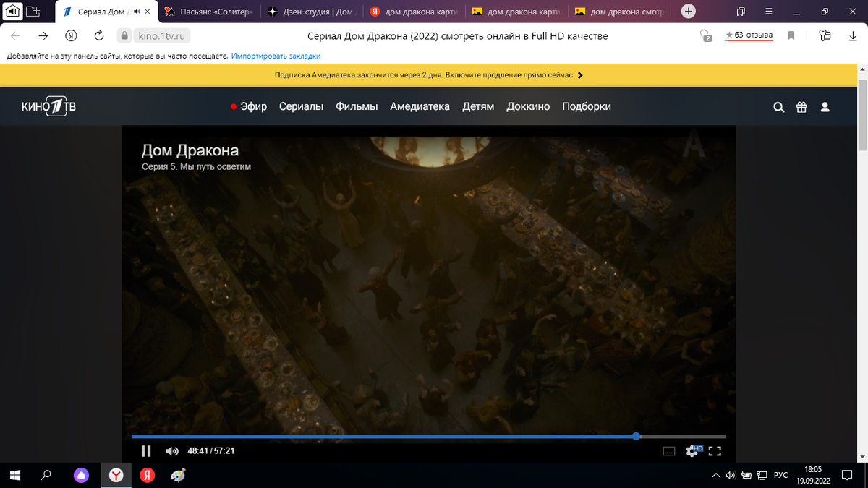Image resolution: width=868 pixels, height=488 pixels.
Task: Open the Windows Start menu
Action: (x=14, y=475)
